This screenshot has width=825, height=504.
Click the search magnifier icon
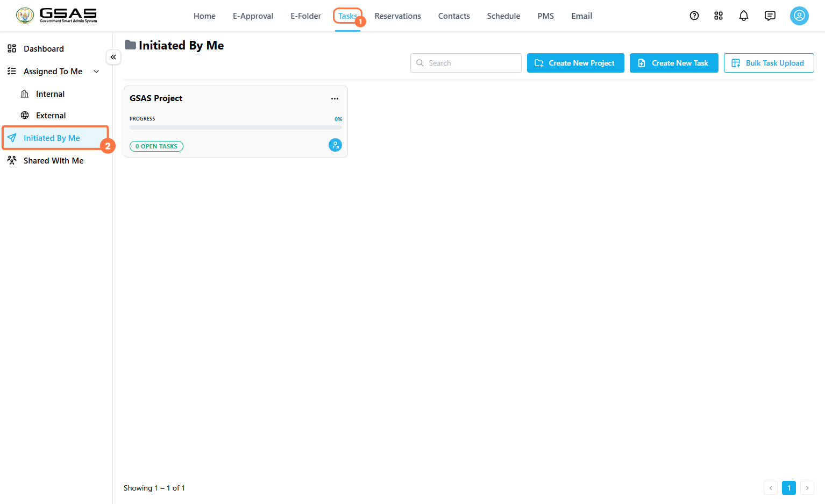[x=420, y=63]
